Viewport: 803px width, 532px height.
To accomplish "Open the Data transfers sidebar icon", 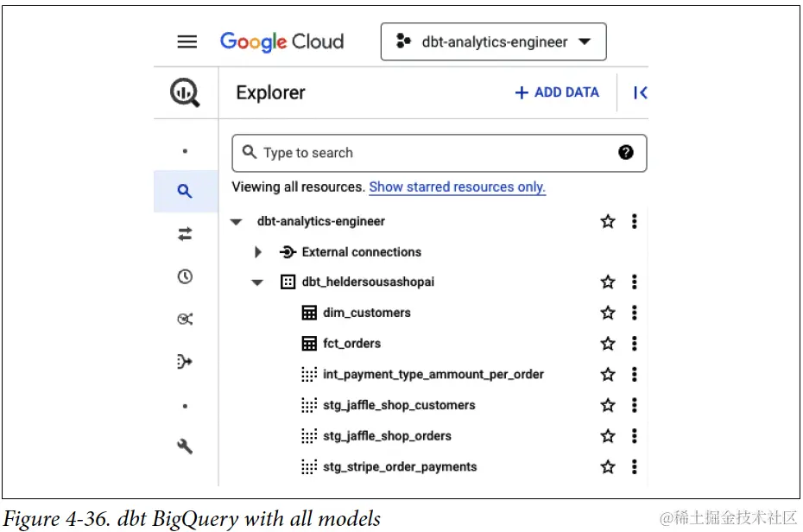I will [185, 234].
